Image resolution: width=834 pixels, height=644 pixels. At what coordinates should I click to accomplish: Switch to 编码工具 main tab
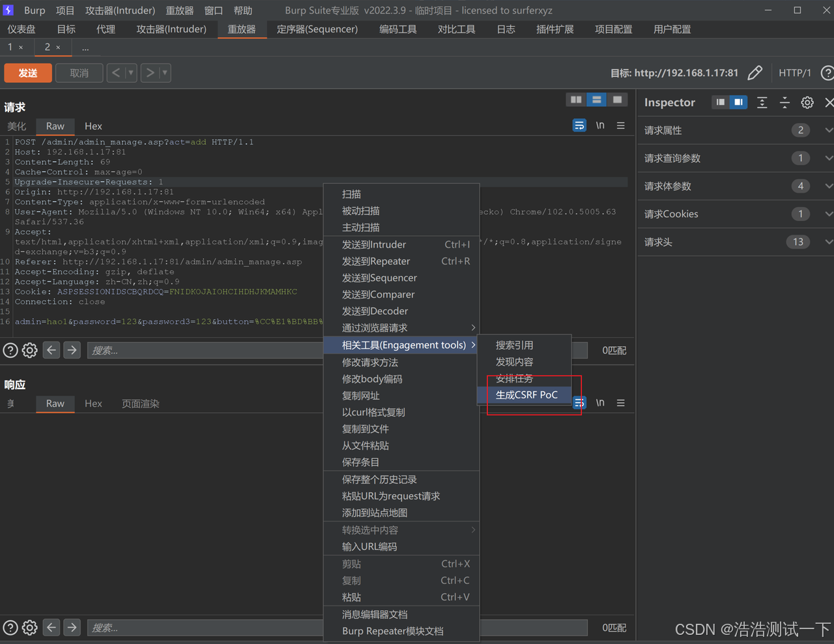coord(398,29)
